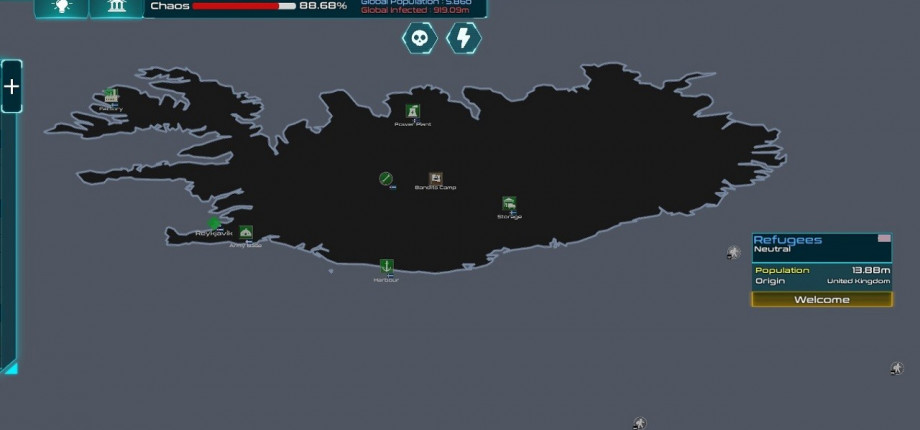Click the Harbour label

(386, 280)
